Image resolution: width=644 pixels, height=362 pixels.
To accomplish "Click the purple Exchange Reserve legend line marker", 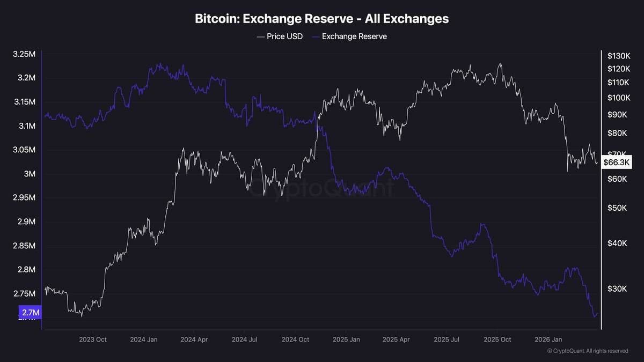I will [x=316, y=36].
